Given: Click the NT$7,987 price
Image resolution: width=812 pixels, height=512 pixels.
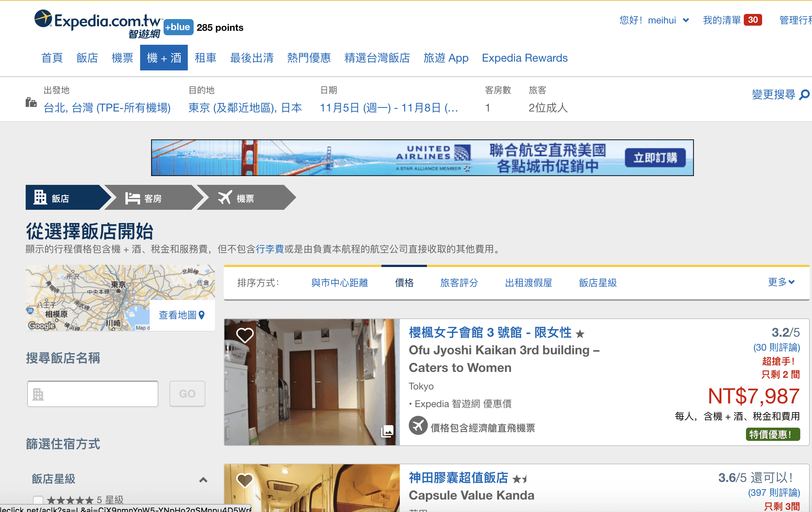Looking at the screenshot, I should 754,396.
